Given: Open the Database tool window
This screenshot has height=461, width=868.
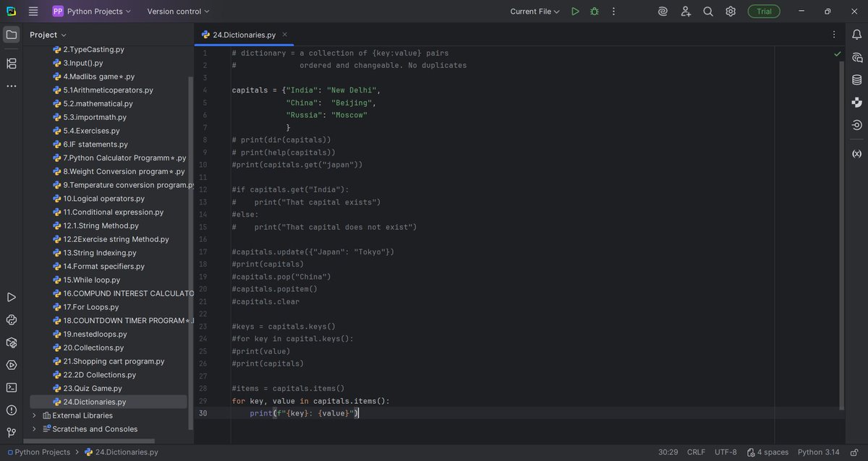Looking at the screenshot, I should click(x=857, y=79).
